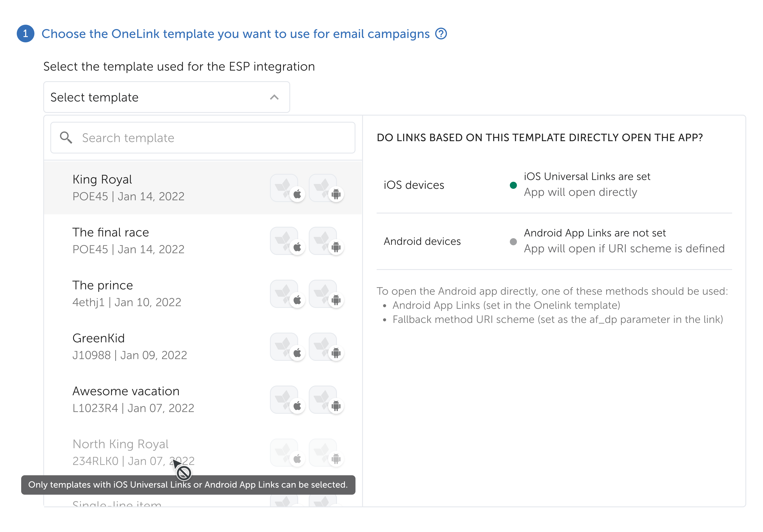Screen dimensions: 763x532
Task: Click the search magnifier icon
Action: tap(66, 138)
